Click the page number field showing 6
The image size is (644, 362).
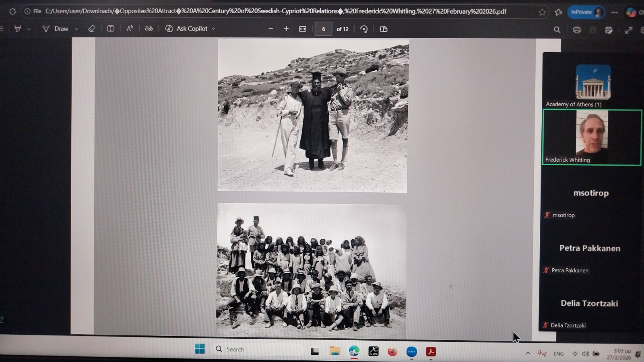[323, 29]
